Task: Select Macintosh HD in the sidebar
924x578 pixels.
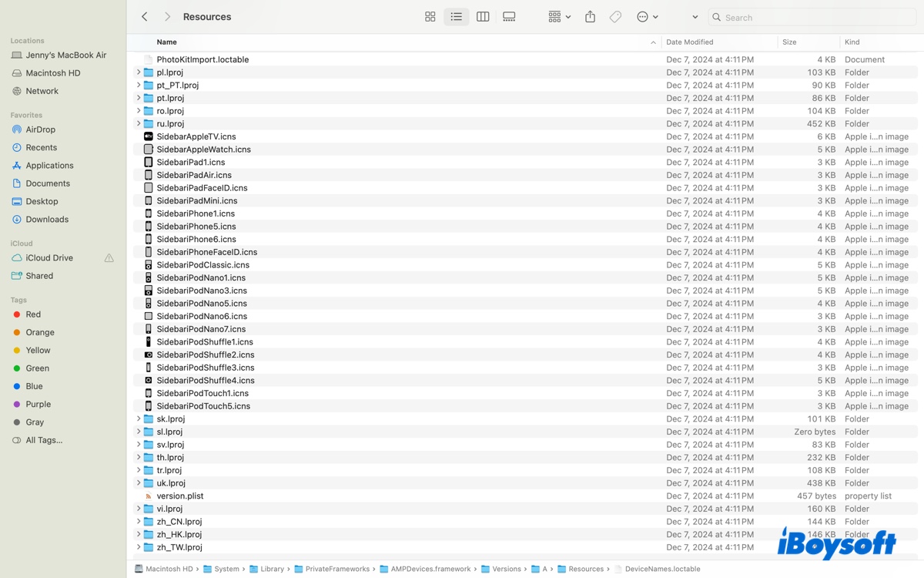Action: click(x=52, y=73)
